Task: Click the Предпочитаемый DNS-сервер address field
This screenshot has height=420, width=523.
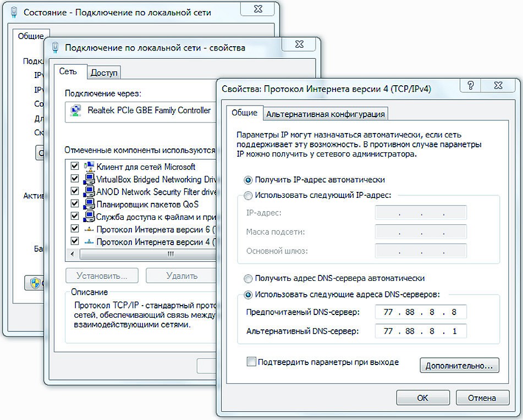Action: [421, 312]
